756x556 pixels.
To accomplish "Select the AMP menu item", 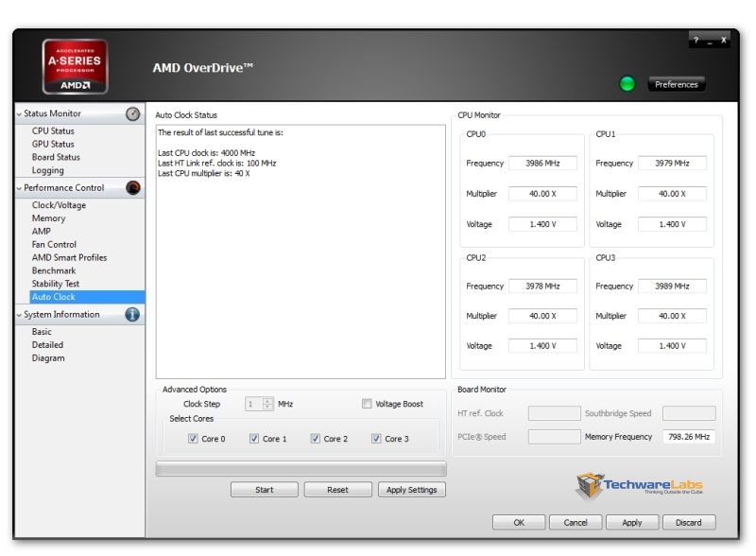I will (x=41, y=231).
